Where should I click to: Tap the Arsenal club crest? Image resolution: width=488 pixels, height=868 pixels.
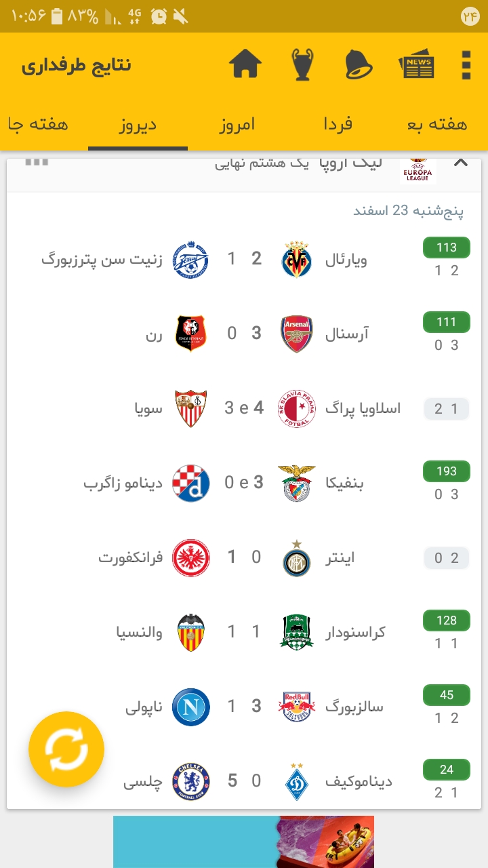pyautogui.click(x=297, y=334)
